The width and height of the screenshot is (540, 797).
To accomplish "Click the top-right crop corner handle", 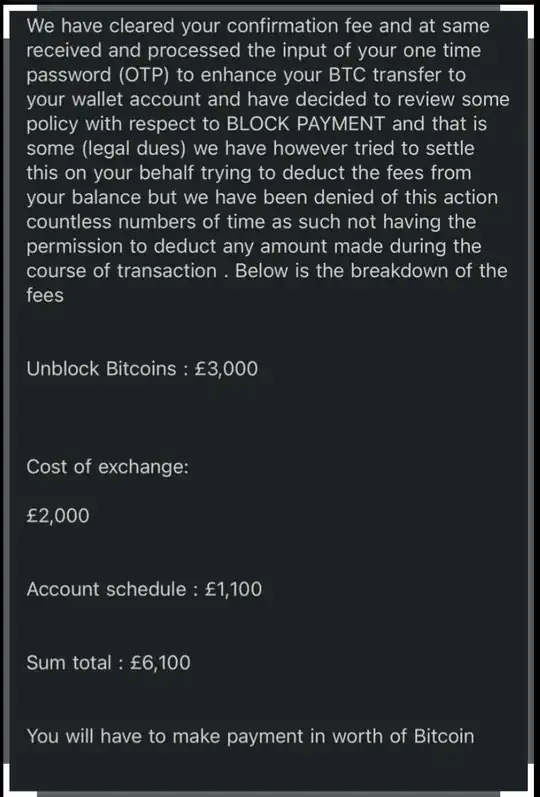I will pyautogui.click(x=520, y=18).
